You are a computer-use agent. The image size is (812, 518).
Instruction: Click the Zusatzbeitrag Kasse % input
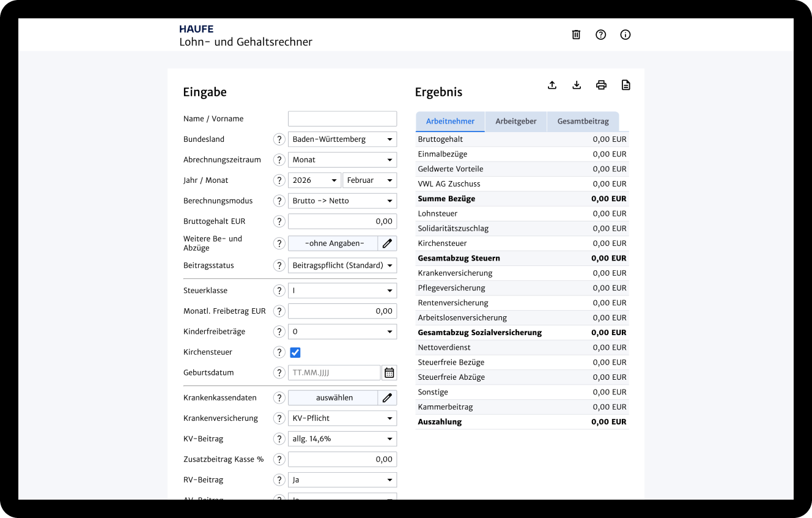pyautogui.click(x=342, y=459)
